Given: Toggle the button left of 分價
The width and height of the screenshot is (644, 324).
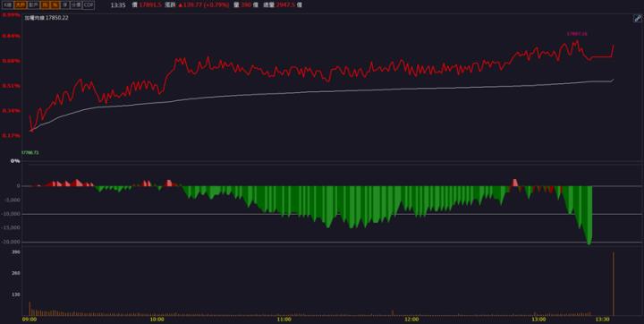Looking at the screenshot, I should pos(64,5).
